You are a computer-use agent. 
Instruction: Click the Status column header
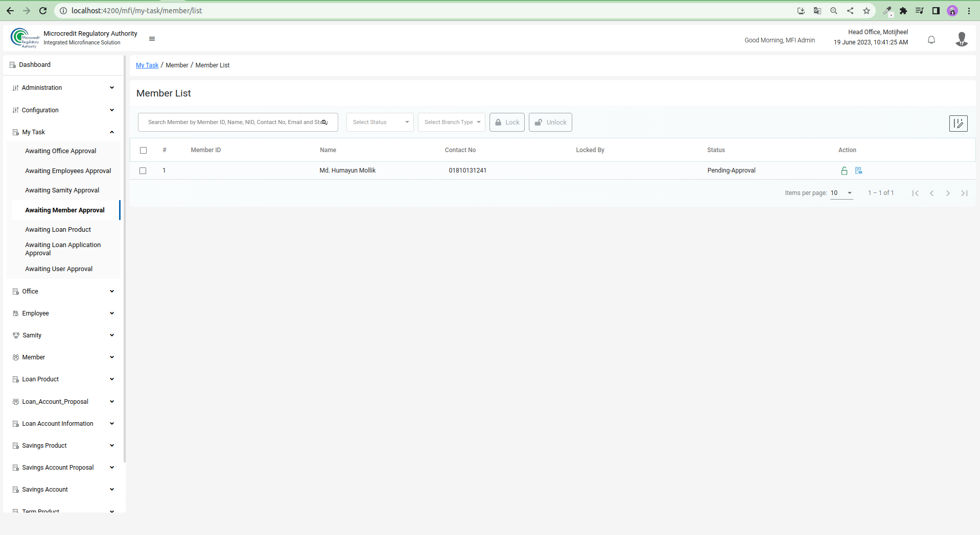(716, 150)
